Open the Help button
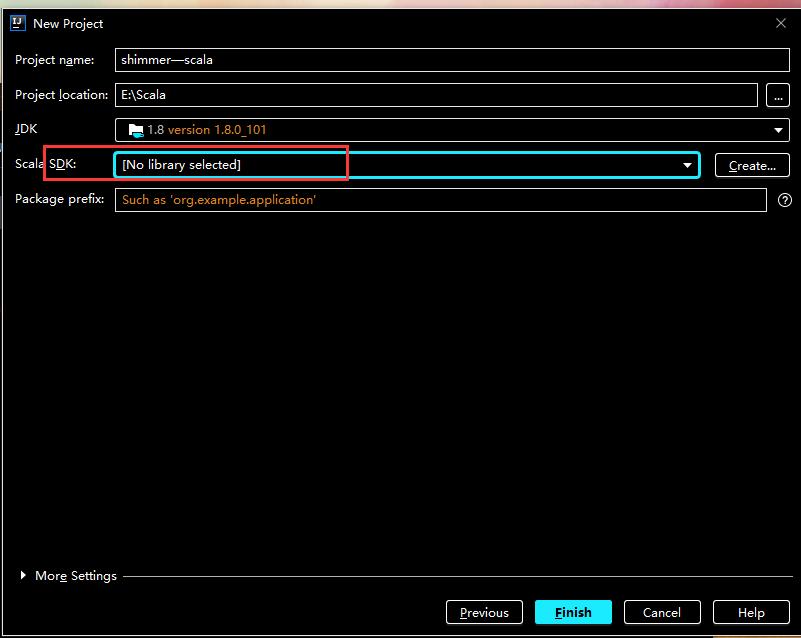The width and height of the screenshot is (801, 638). pyautogui.click(x=751, y=612)
